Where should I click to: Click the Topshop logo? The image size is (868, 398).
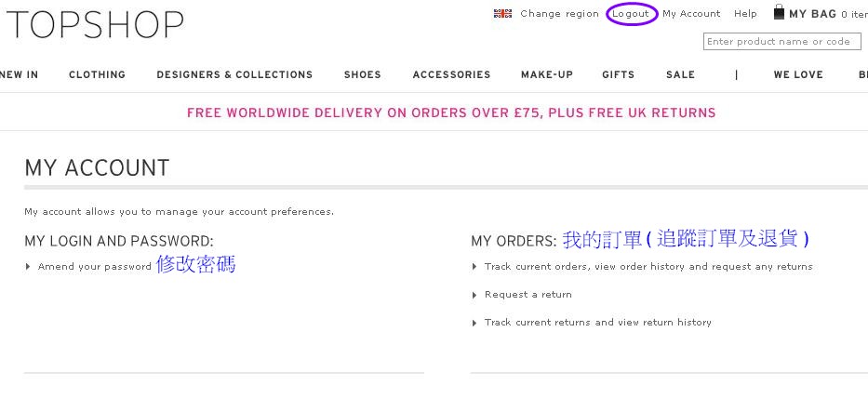(x=93, y=25)
